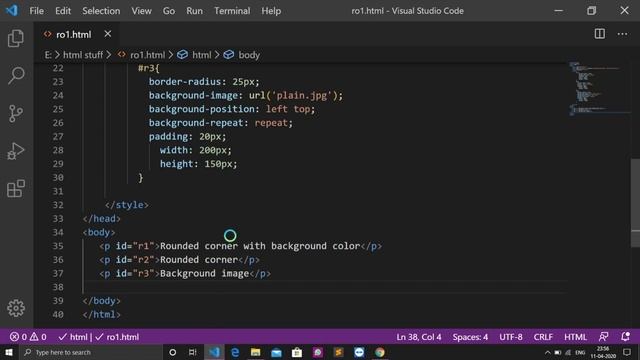Open the Explorer view in activity bar
640x360 pixels.
16,38
